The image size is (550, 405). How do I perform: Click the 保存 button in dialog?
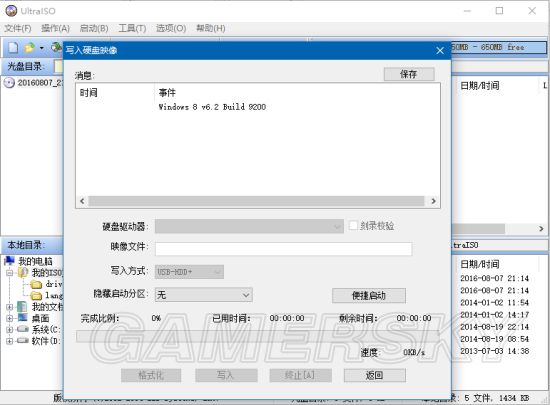pos(409,74)
